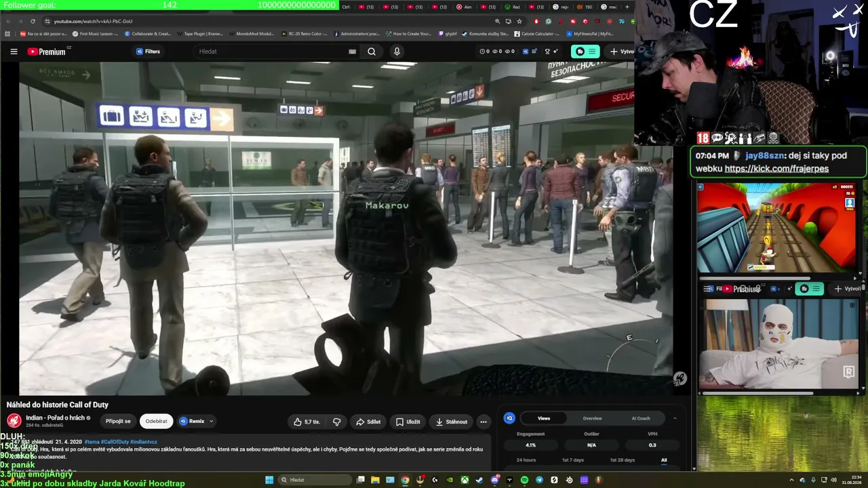The height and width of the screenshot is (488, 868).
Task: Toggle the green vidIQ extension switch
Action: (x=585, y=52)
